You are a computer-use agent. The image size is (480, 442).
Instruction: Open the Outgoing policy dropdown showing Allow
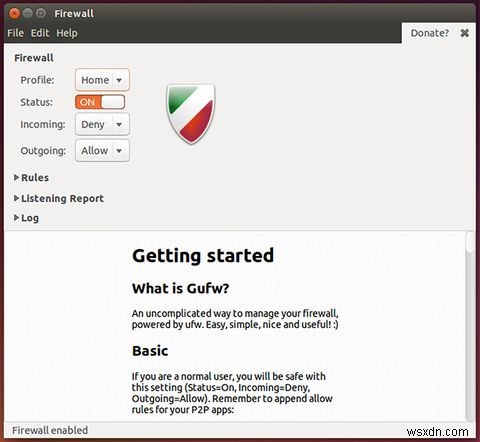pos(102,151)
